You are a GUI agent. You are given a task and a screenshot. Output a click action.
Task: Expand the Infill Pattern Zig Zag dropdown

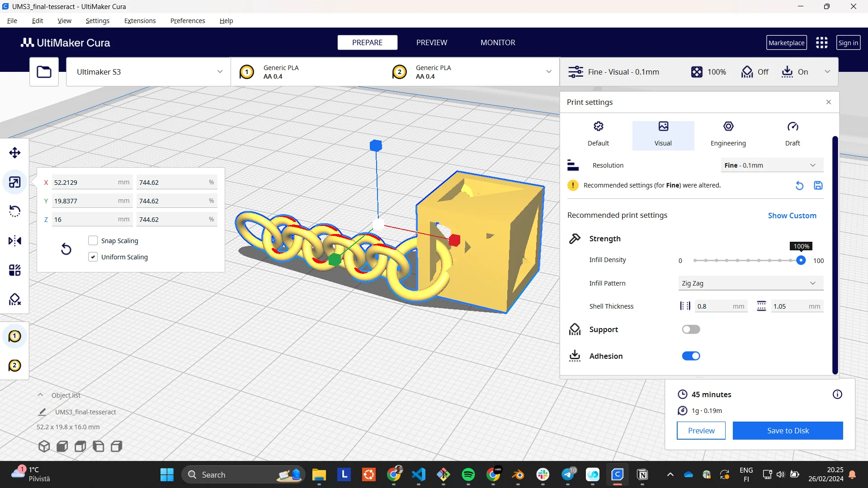(750, 283)
